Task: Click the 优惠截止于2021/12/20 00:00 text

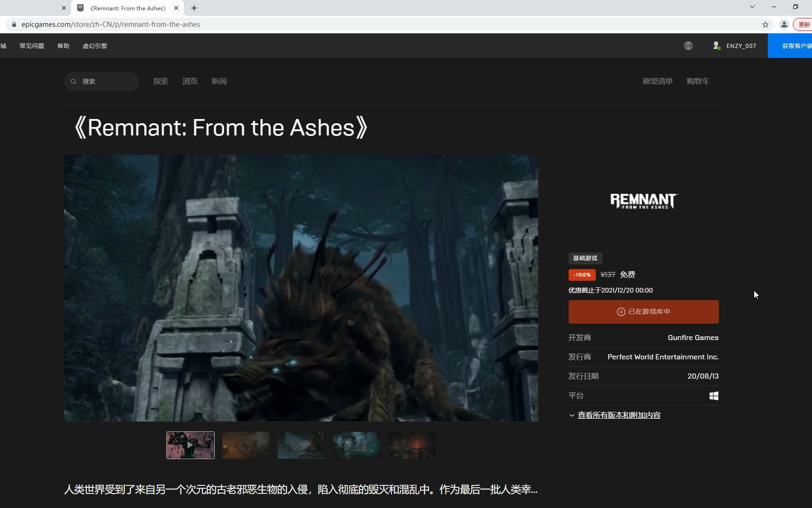Action: point(610,290)
